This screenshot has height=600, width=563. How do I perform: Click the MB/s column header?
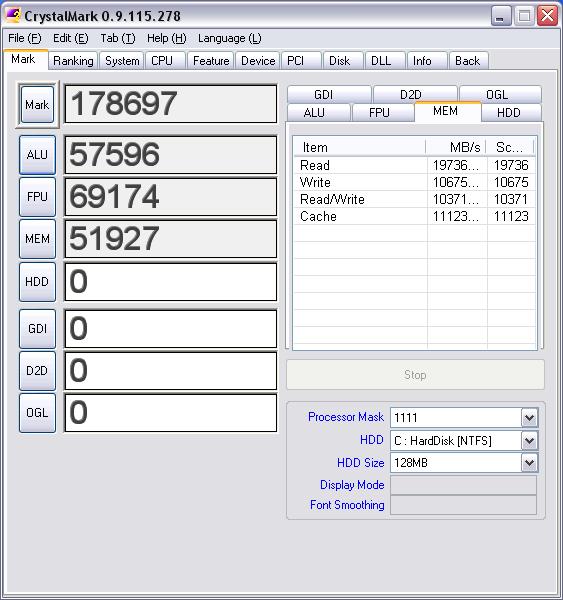coord(456,147)
